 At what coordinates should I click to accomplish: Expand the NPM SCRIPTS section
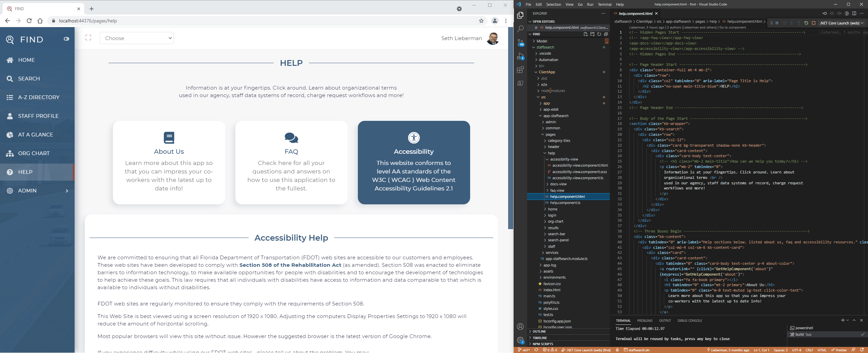[542, 344]
